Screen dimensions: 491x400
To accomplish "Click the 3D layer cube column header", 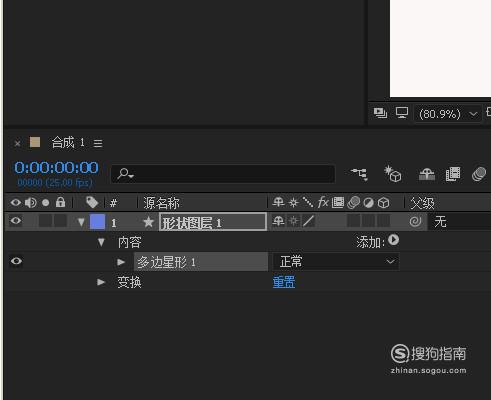I will click(x=384, y=203).
